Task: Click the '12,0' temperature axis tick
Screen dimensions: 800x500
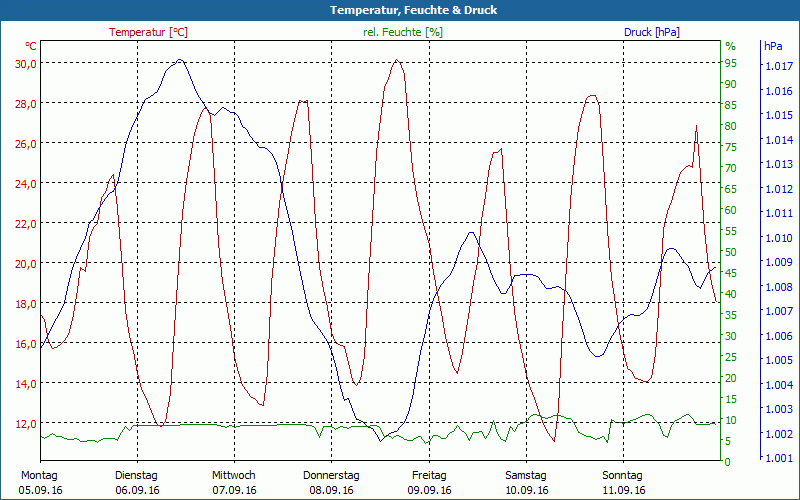Action: [26, 423]
